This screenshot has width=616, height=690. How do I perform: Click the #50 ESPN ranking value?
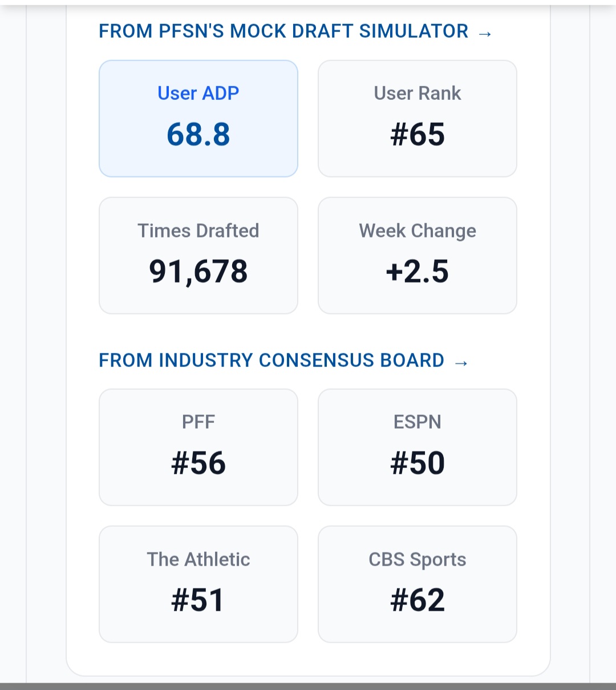tap(417, 463)
